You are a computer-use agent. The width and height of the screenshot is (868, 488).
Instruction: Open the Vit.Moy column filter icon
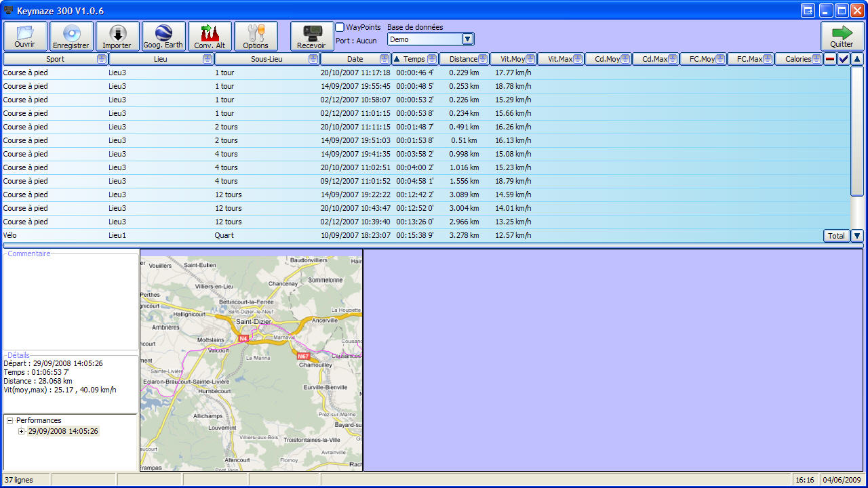point(530,59)
